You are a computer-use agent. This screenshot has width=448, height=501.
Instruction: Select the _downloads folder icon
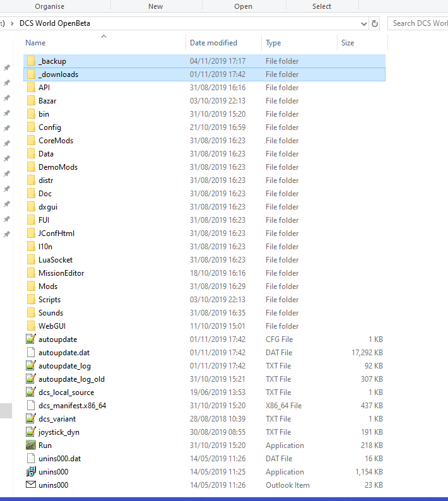31,74
